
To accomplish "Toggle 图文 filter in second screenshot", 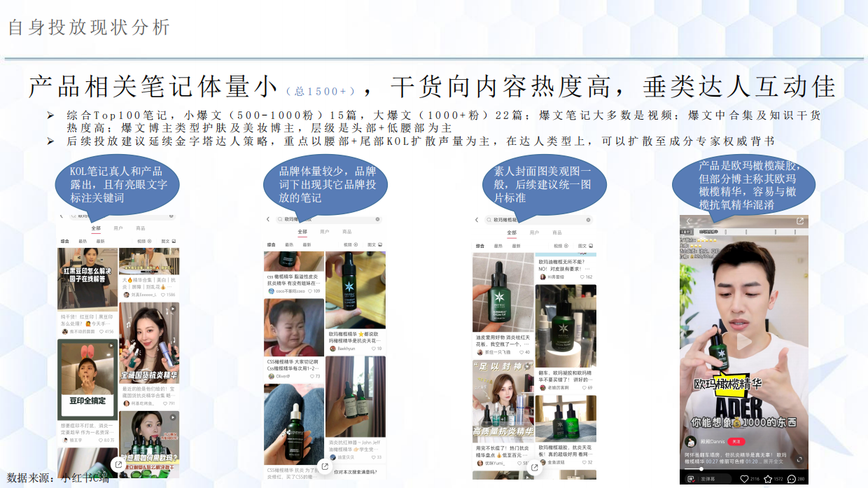I will pos(376,244).
